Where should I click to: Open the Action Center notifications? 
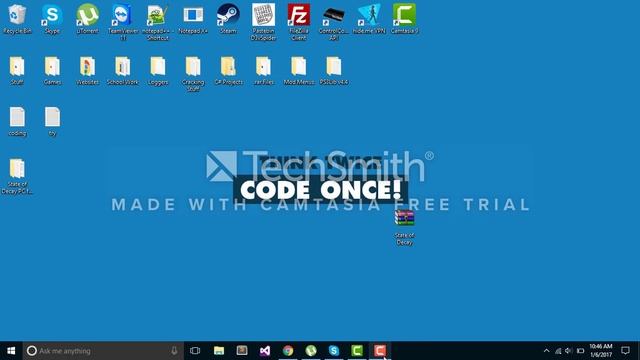[x=625, y=351]
